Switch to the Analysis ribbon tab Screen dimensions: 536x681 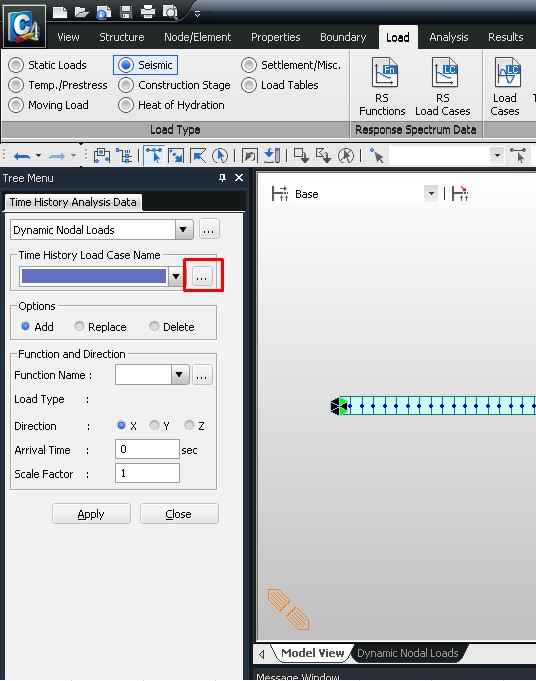449,37
